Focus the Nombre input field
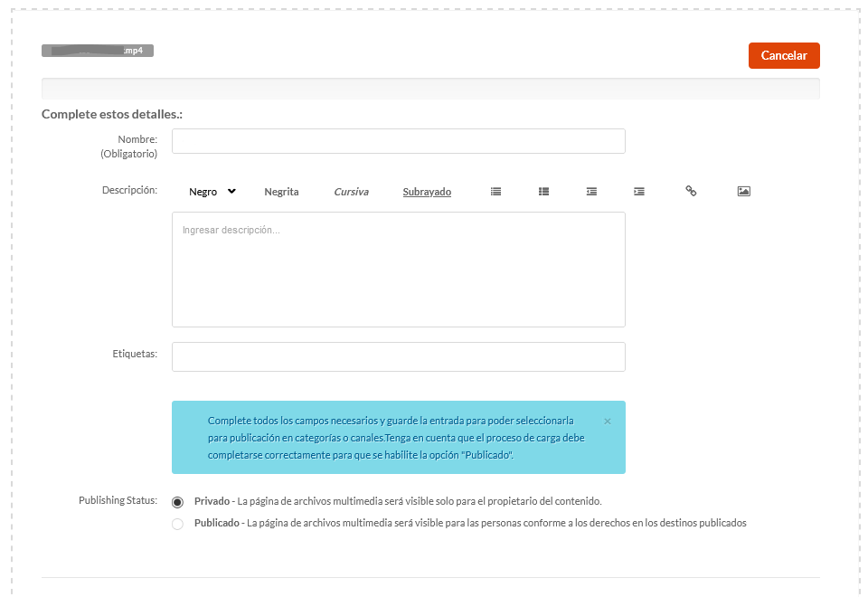Viewport: 868px width, 597px height. [x=399, y=141]
